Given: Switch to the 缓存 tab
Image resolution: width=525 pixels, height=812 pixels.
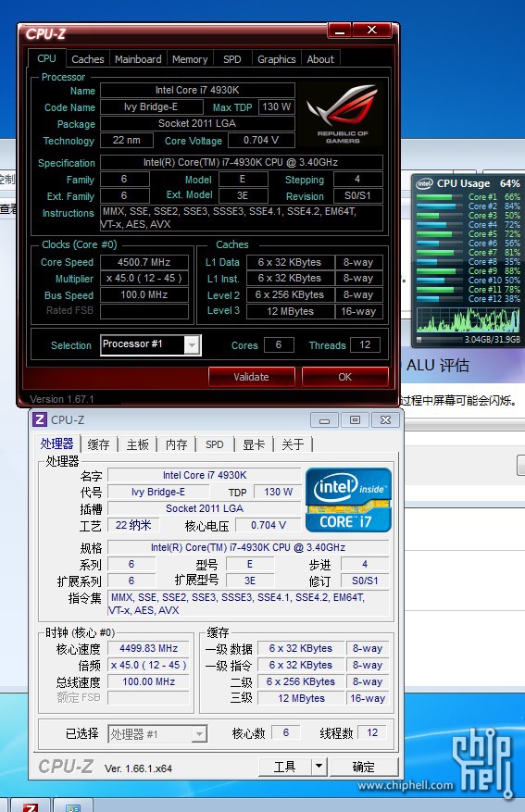Looking at the screenshot, I should click(x=98, y=444).
